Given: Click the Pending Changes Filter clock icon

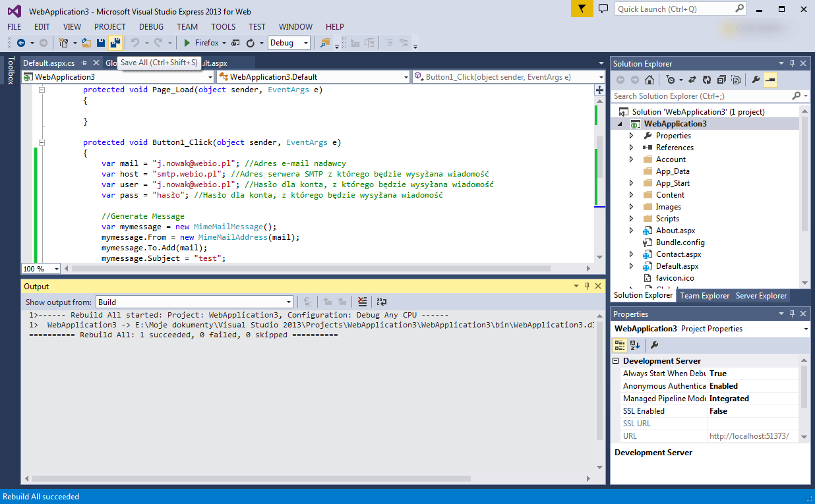Looking at the screenshot, I should tap(671, 80).
